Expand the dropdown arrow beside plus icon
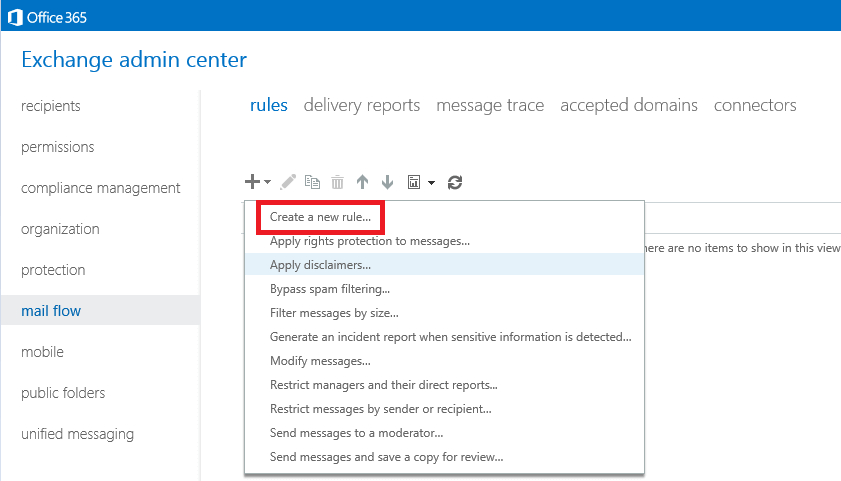Screen dimensions: 841x481 tap(267, 182)
